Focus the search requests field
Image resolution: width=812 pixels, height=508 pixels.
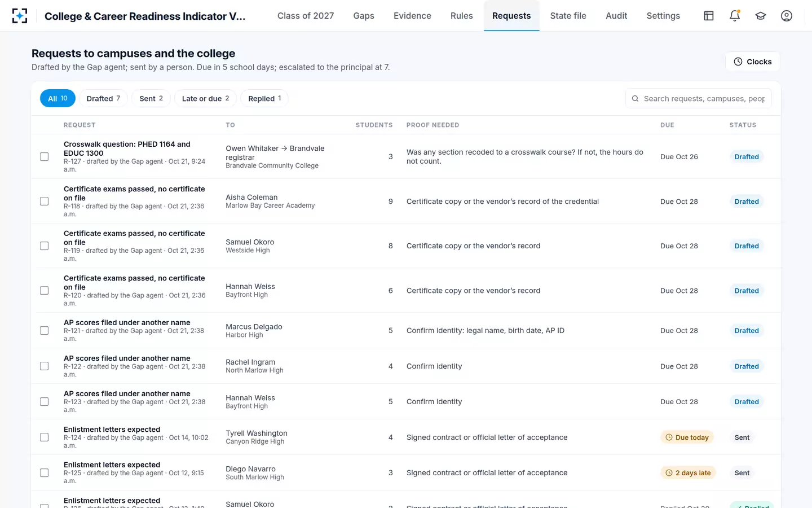coord(699,99)
